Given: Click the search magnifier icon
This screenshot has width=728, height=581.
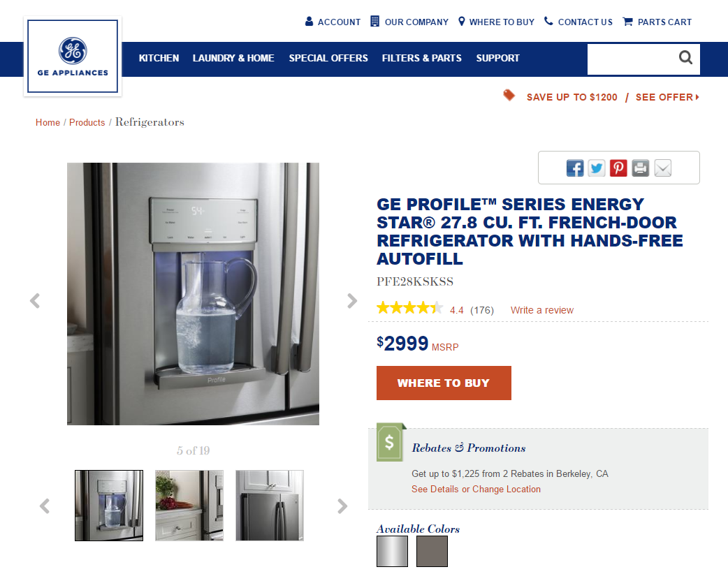Looking at the screenshot, I should point(686,57).
